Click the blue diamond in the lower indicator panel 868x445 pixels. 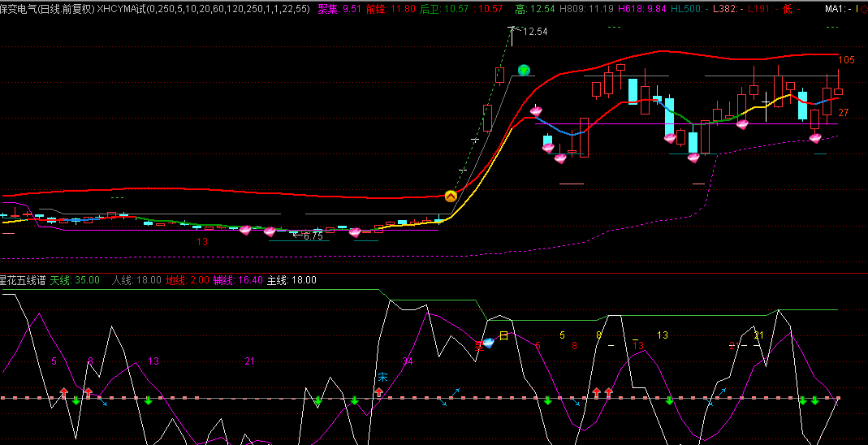pos(488,343)
